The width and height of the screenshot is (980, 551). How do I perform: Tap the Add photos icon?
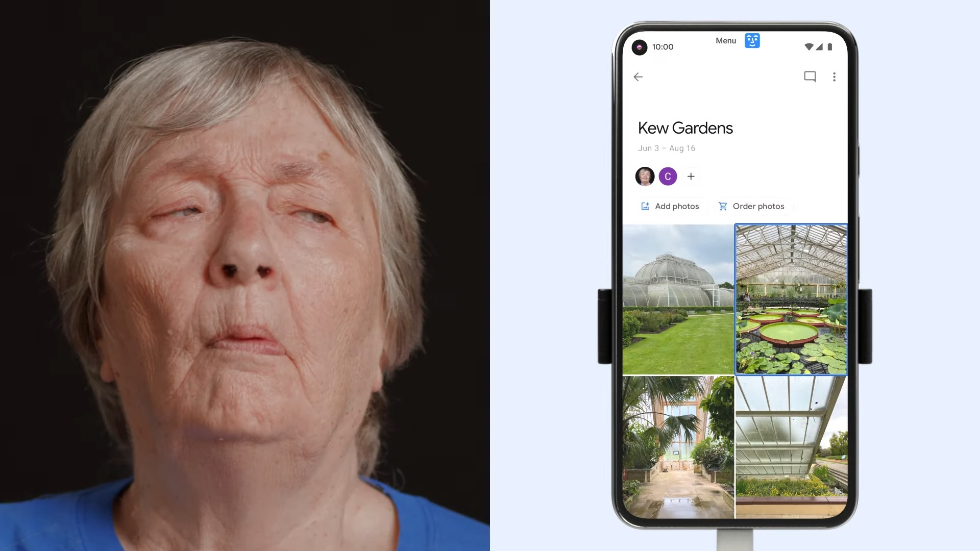click(644, 206)
